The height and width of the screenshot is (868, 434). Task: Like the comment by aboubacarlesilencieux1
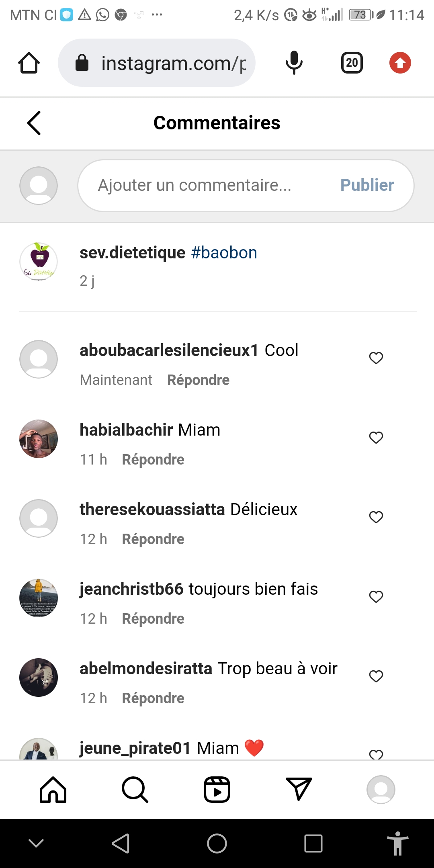coord(376,358)
